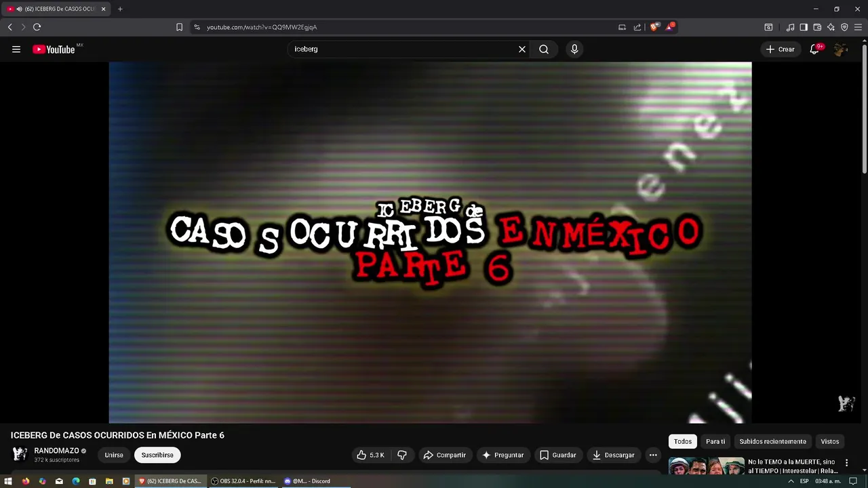This screenshot has height=488, width=868.
Task: Select the Todos filter chip
Action: point(683,442)
